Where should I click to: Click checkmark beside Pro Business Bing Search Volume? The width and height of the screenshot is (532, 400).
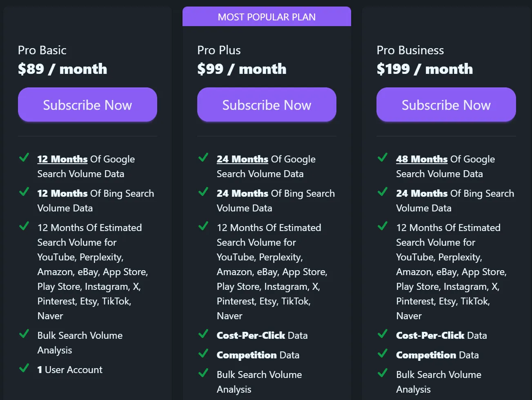tap(383, 192)
